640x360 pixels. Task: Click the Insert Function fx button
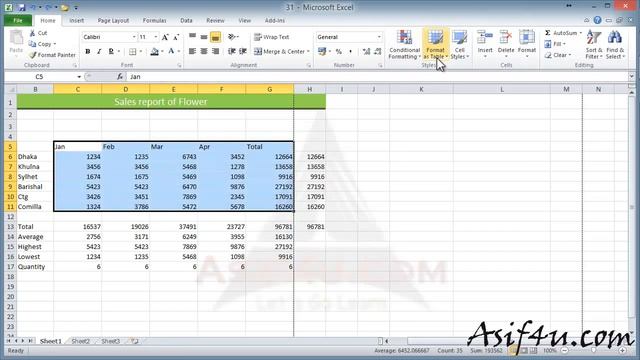coord(120,76)
